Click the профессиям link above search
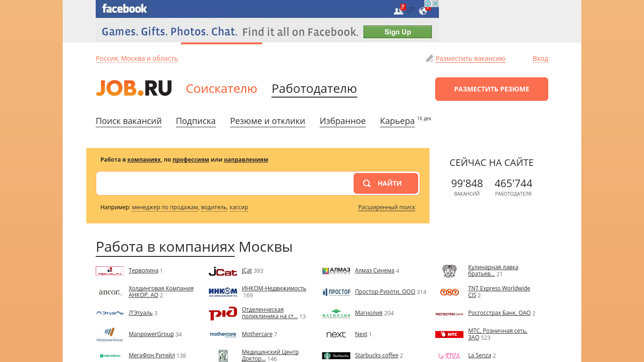644x362 pixels. pos(190,160)
